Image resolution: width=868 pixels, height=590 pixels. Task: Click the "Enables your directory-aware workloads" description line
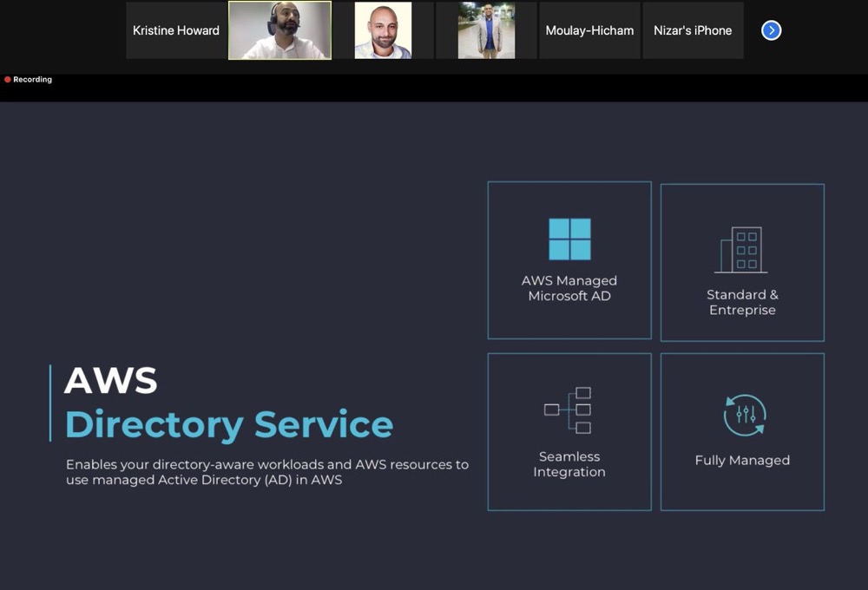coord(267,465)
